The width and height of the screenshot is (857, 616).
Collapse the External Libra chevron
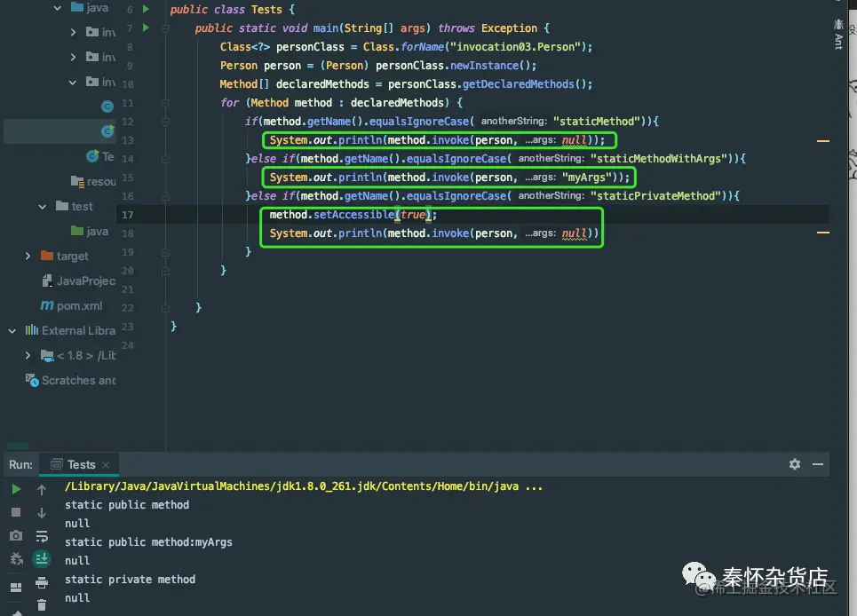(x=12, y=331)
